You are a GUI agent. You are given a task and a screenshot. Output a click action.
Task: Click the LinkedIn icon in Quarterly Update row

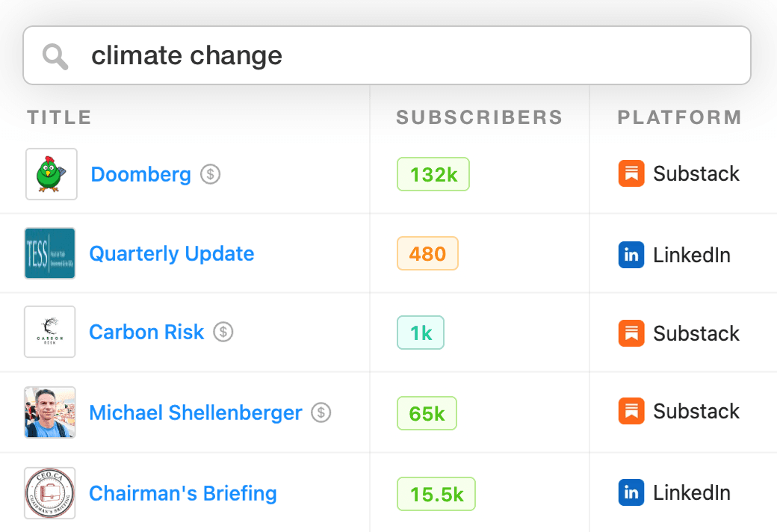[631, 255]
